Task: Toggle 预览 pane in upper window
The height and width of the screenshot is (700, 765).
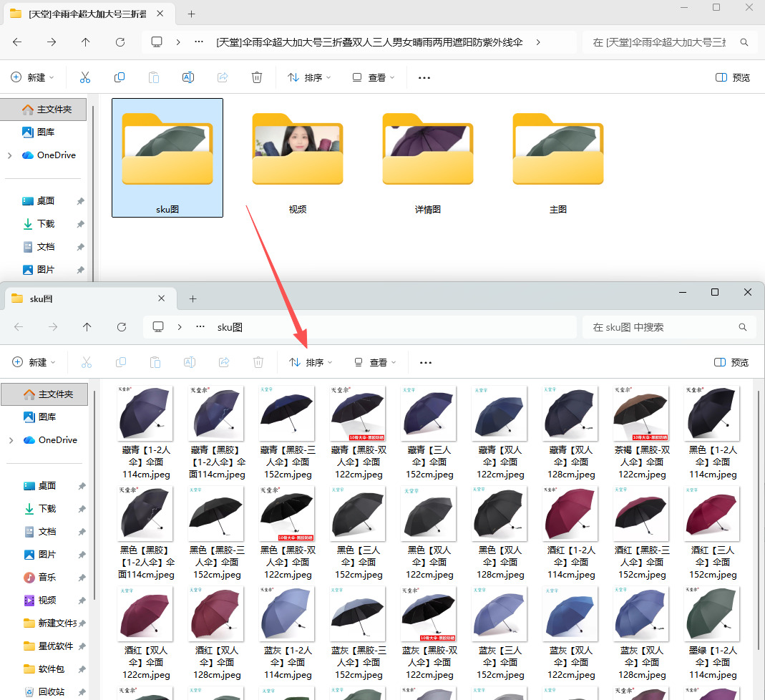Action: click(x=733, y=77)
